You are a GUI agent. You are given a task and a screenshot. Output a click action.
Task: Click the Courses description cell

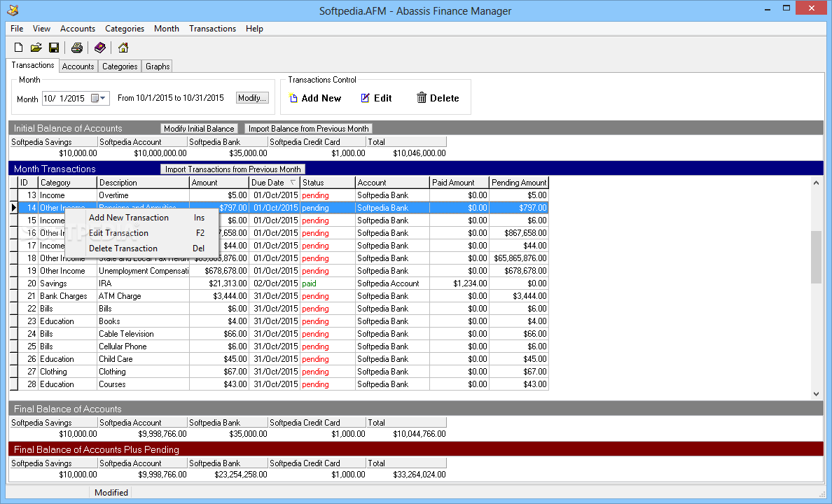144,384
